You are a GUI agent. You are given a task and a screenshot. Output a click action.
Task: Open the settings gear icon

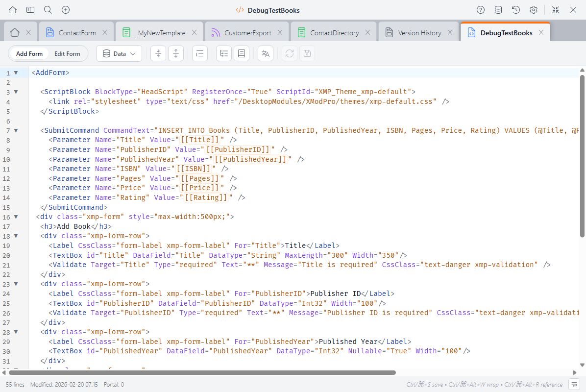tap(533, 10)
